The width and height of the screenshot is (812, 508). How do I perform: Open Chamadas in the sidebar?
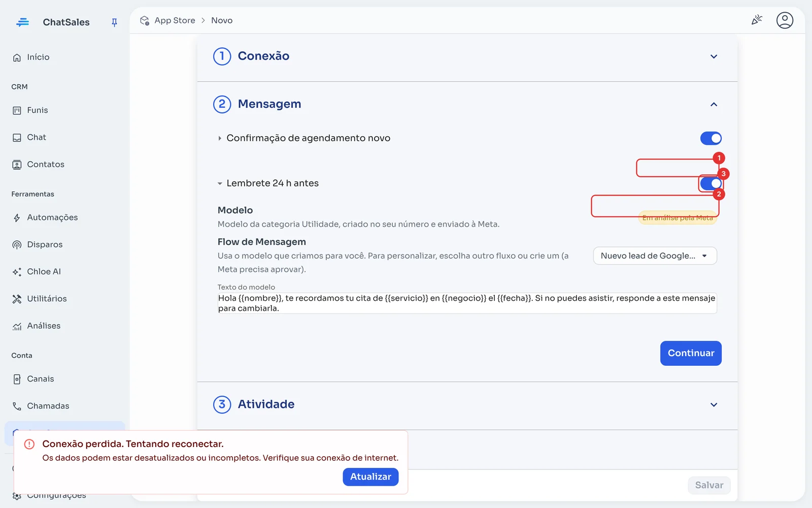(x=48, y=406)
